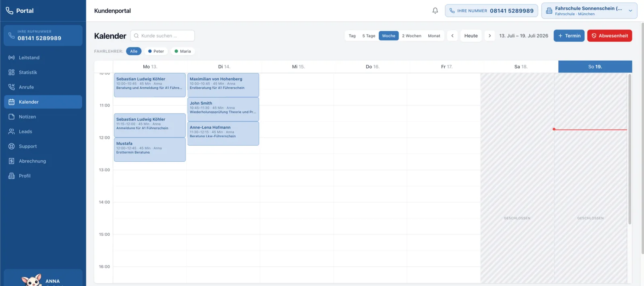
Task: Click the Leads people icon
Action: [x=12, y=132]
